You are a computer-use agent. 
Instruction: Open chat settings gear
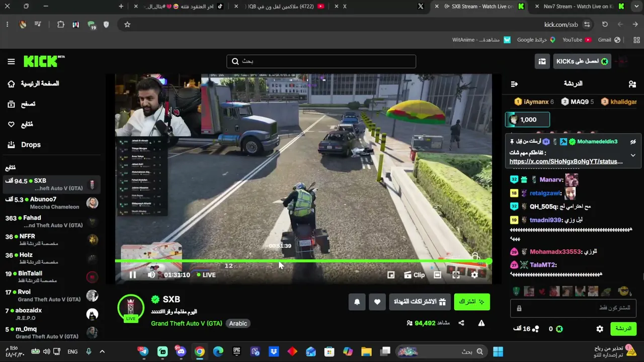pos(600,329)
